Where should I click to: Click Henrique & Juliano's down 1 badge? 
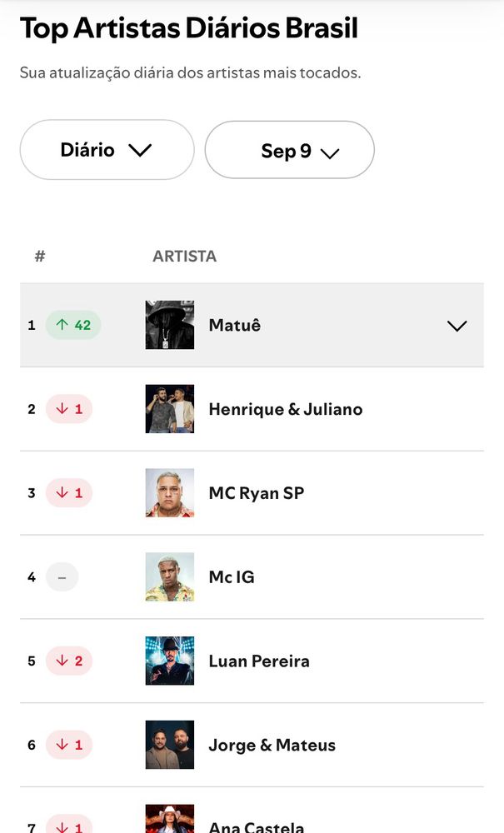click(x=69, y=409)
